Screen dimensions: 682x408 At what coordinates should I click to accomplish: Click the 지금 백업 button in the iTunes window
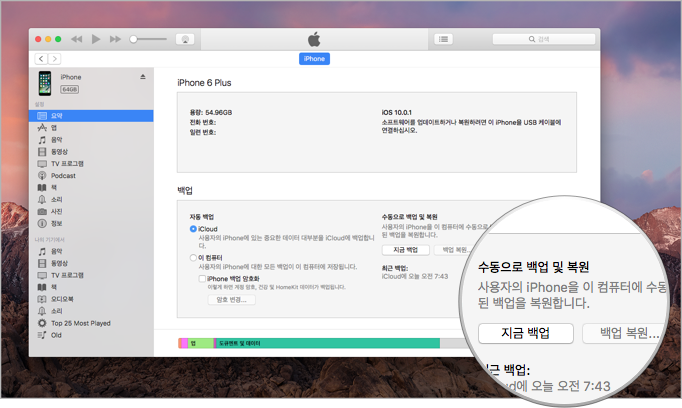405,250
